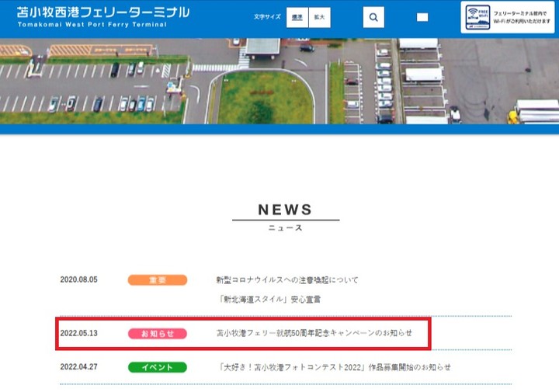Click the orange 重要 category badge
This screenshot has height=392, width=559.
(157, 279)
